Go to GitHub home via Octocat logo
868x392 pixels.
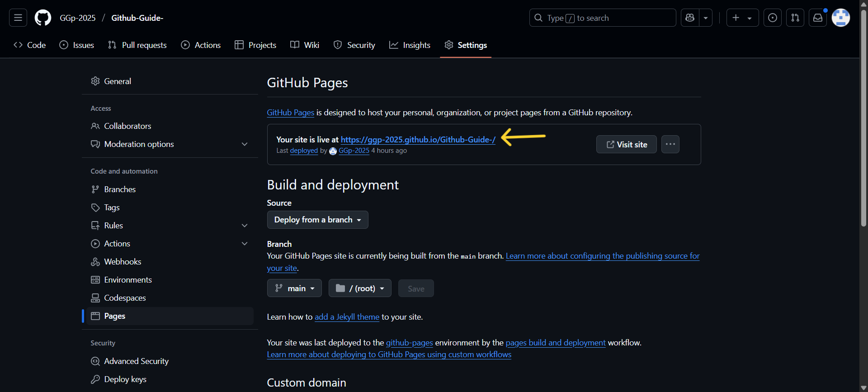(x=43, y=18)
